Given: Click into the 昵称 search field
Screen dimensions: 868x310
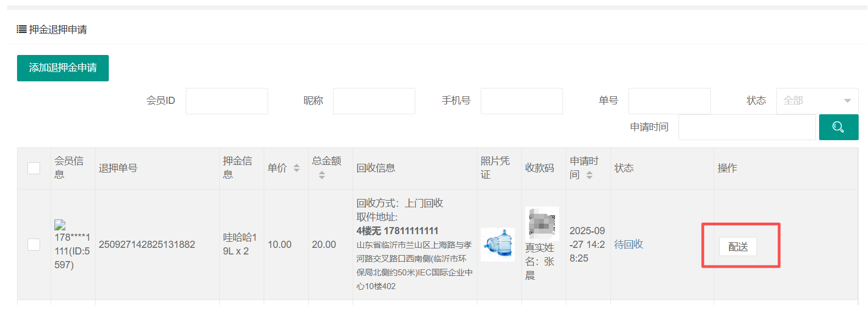Looking at the screenshot, I should [x=374, y=101].
